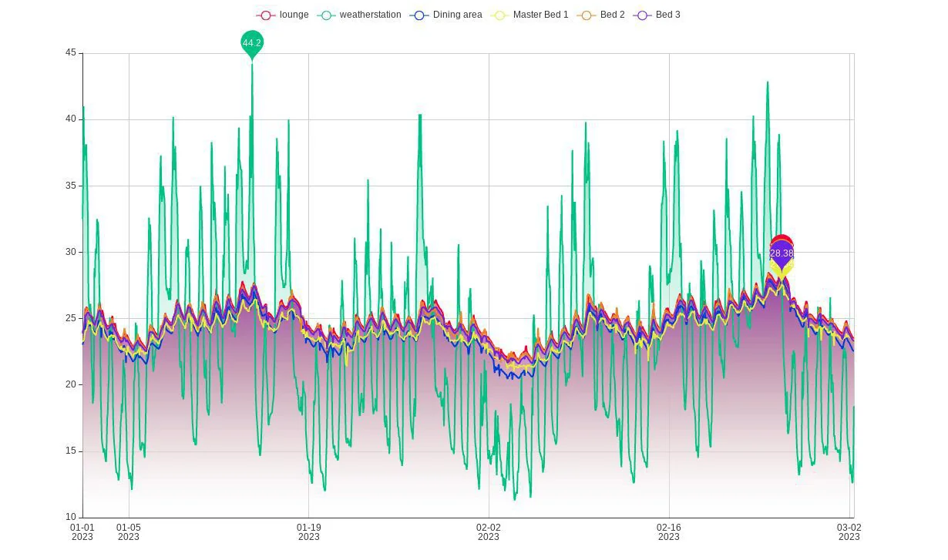Image resolution: width=948 pixels, height=560 pixels.
Task: Toggle the lounge series in the legend
Action: pos(282,15)
